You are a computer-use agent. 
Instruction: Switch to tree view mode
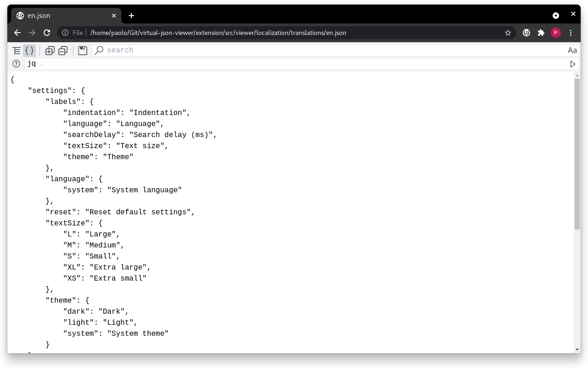(x=16, y=51)
